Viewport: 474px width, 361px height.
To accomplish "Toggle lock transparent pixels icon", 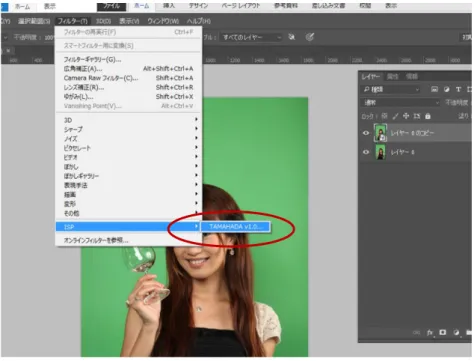I will click(x=384, y=116).
